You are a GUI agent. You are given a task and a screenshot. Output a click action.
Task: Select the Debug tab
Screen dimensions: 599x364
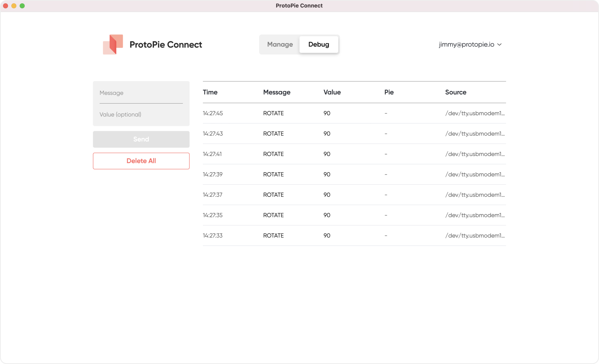(x=319, y=45)
